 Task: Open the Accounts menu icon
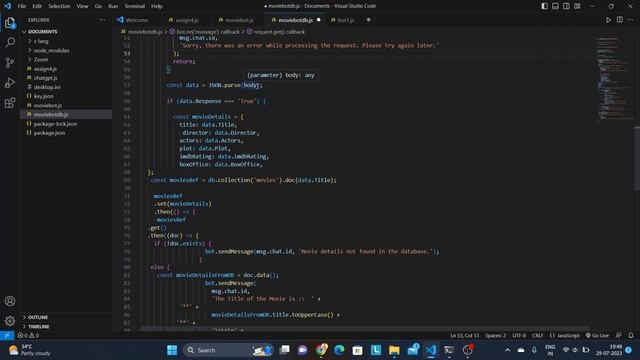pos(10,301)
